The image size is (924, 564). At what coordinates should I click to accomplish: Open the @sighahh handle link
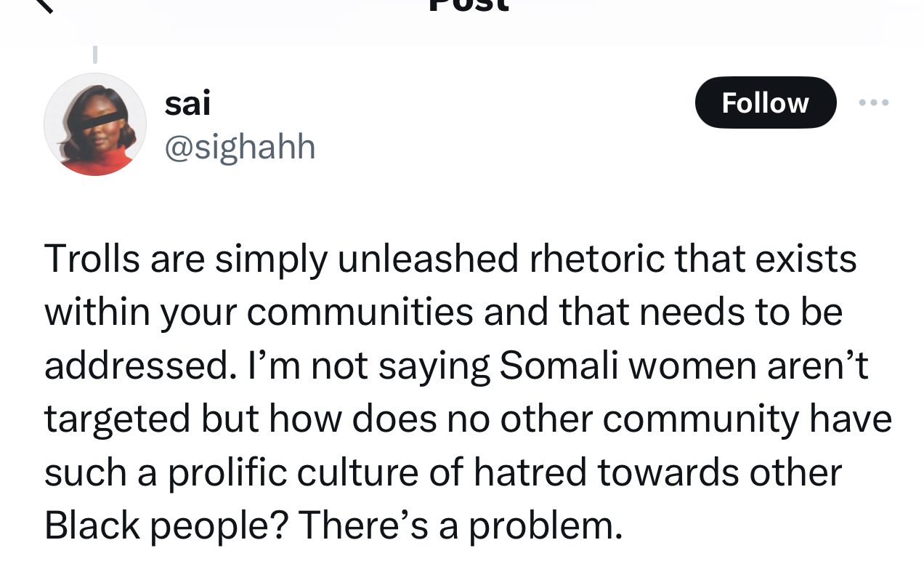pos(240,148)
